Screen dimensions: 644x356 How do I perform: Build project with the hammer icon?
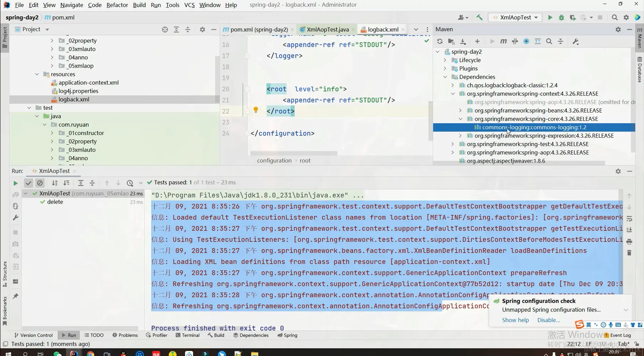[x=480, y=17]
